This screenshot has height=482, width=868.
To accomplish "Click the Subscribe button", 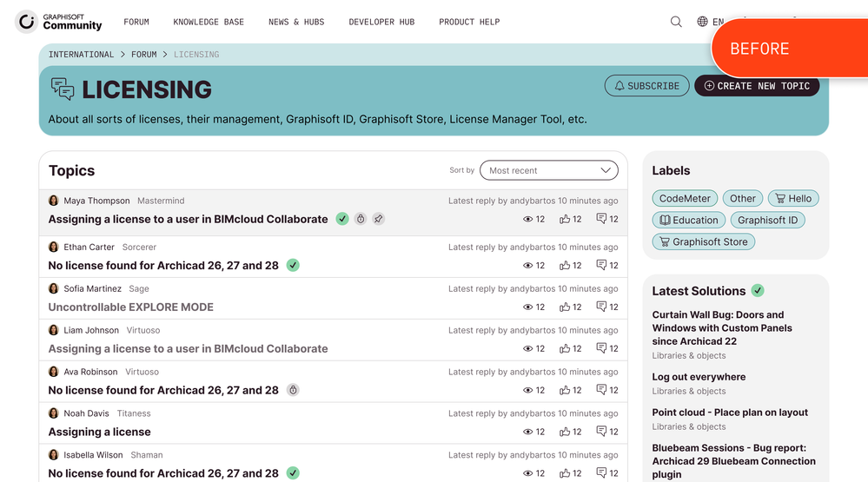I will pyautogui.click(x=646, y=86).
